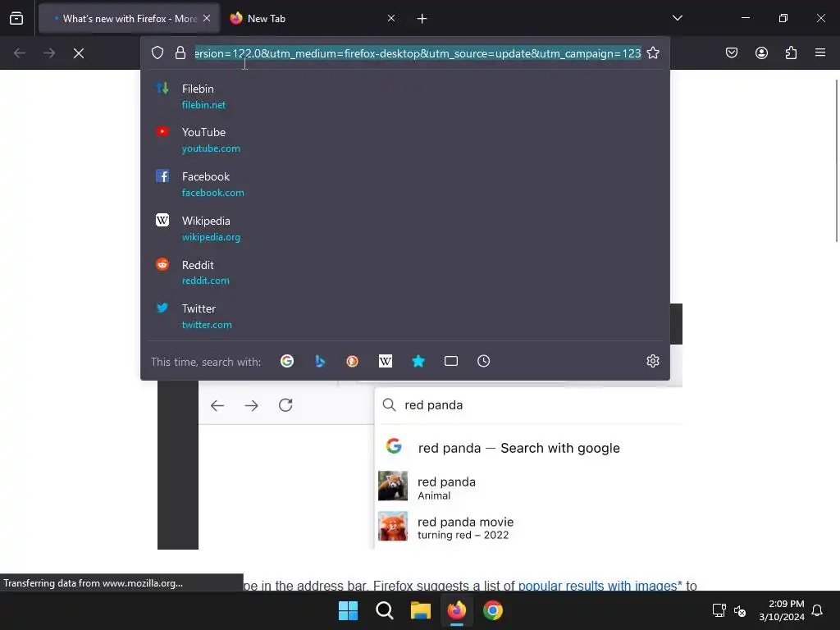Click red panda Animal thumbnail in page
Viewport: 840px width, 630px height.
(393, 486)
